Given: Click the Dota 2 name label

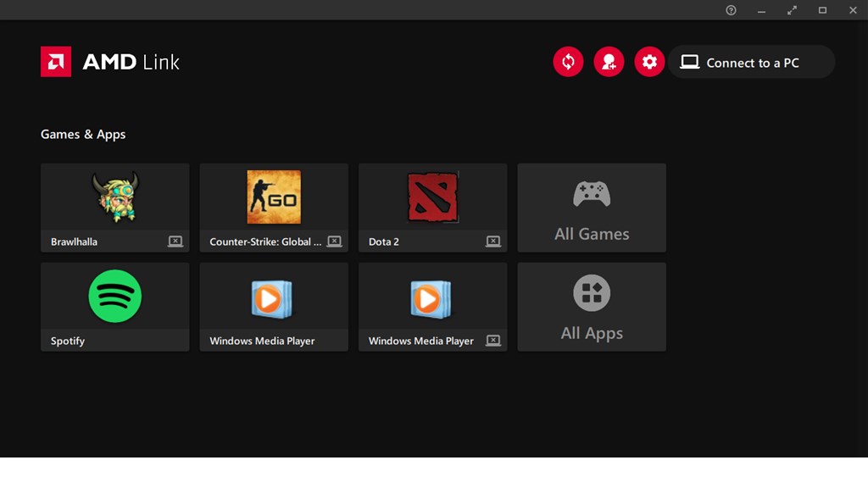Looking at the screenshot, I should point(384,241).
